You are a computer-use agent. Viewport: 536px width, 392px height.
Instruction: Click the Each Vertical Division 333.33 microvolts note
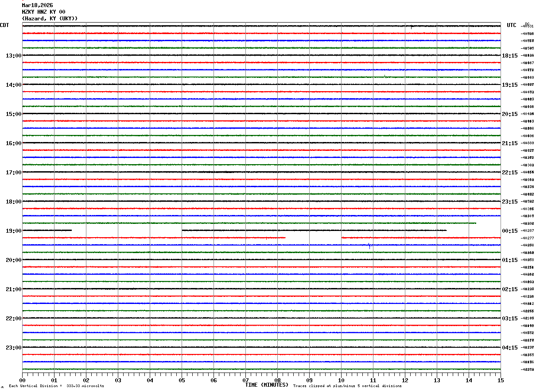pyautogui.click(x=56, y=386)
